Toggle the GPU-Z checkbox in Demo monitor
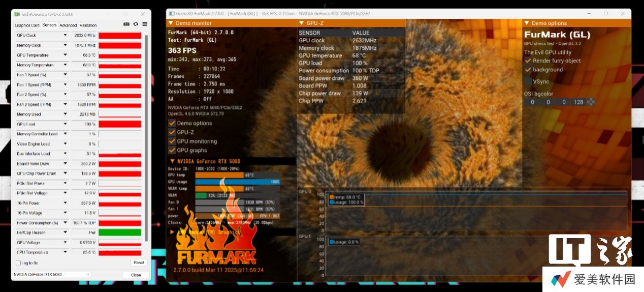The height and width of the screenshot is (292, 644). (x=172, y=132)
